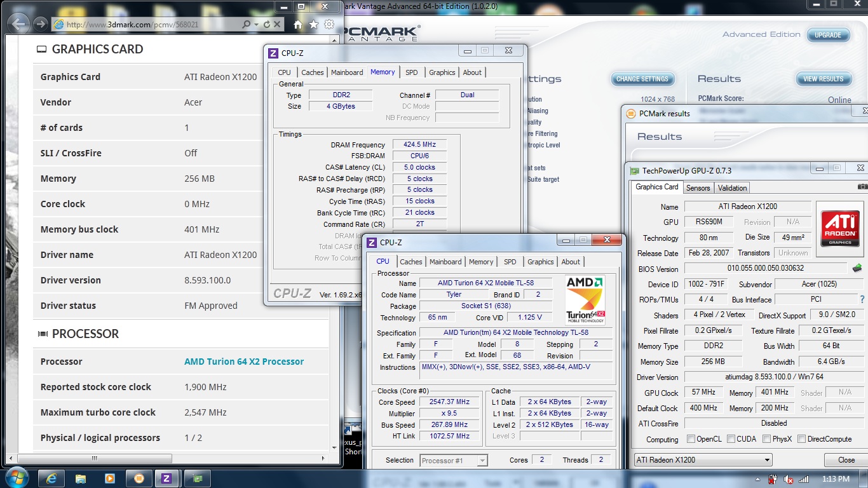Click the 3dmark.com URL address field
The width and height of the screenshot is (868, 488).
pyautogui.click(x=146, y=24)
